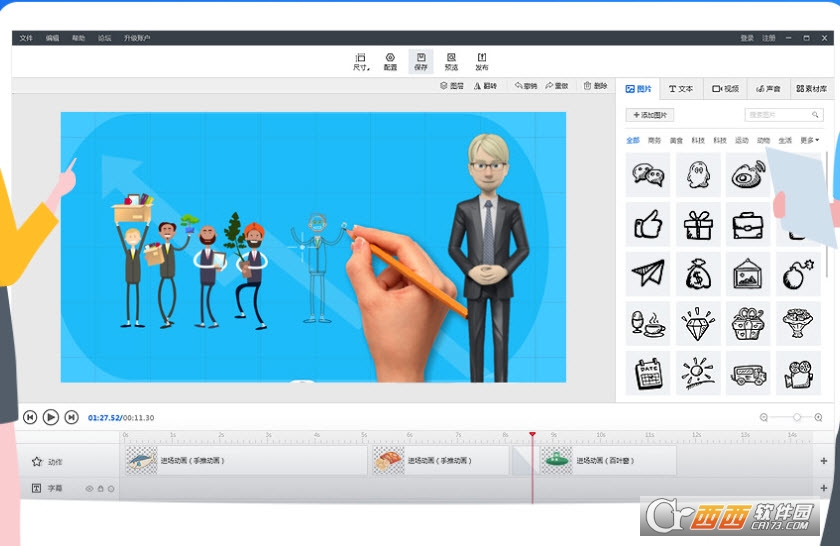Add item to 动作 track with plus
This screenshot has height=546, width=840.
click(823, 461)
